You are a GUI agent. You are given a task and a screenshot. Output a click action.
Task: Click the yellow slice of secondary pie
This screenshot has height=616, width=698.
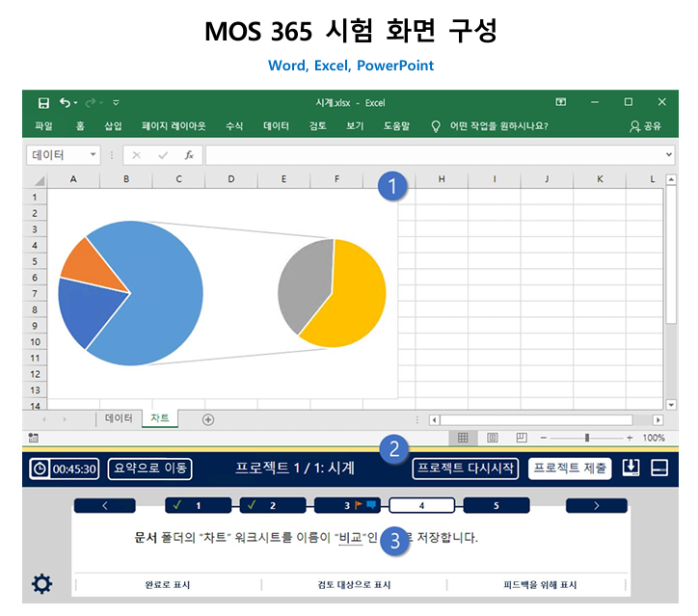pos(356,298)
